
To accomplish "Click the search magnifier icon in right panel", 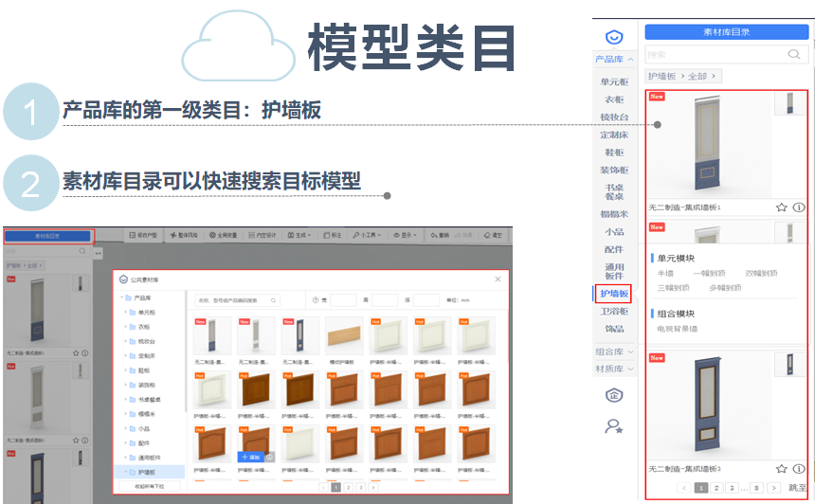I will 793,55.
